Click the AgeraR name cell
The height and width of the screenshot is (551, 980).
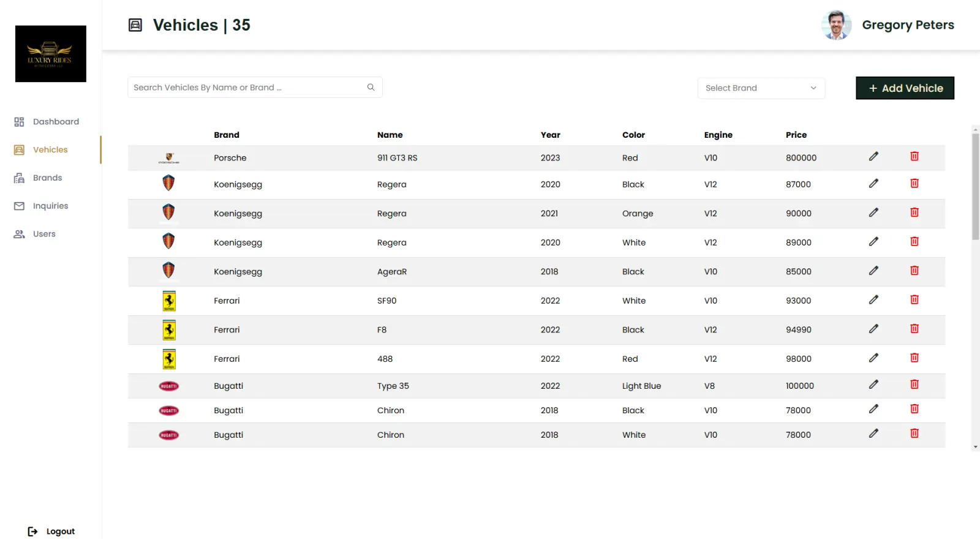pyautogui.click(x=392, y=272)
